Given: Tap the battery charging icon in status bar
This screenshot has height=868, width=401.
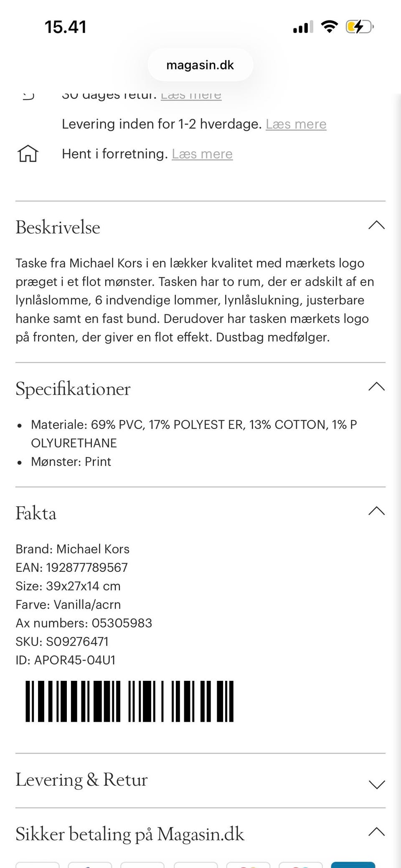Looking at the screenshot, I should pyautogui.click(x=359, y=27).
